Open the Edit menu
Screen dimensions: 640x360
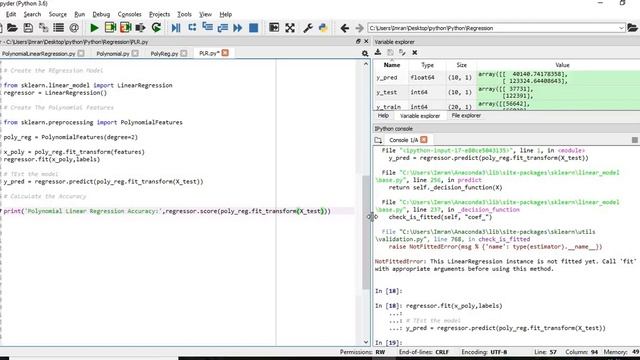click(x=11, y=14)
